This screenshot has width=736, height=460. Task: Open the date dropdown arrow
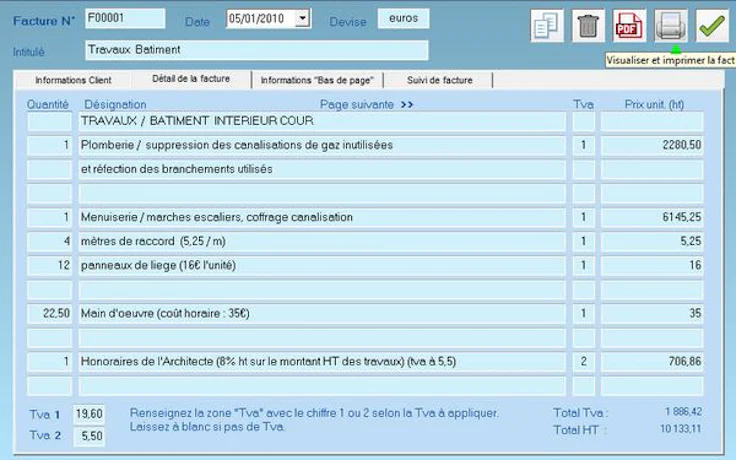(303, 19)
